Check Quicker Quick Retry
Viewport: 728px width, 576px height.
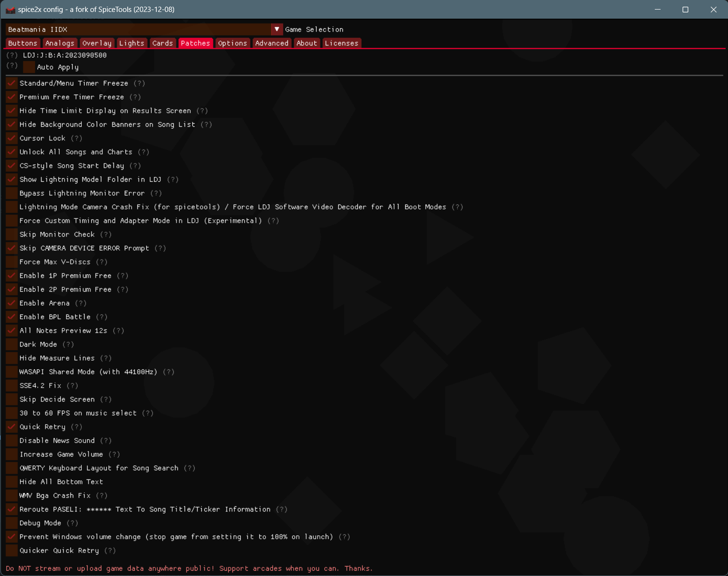11,551
